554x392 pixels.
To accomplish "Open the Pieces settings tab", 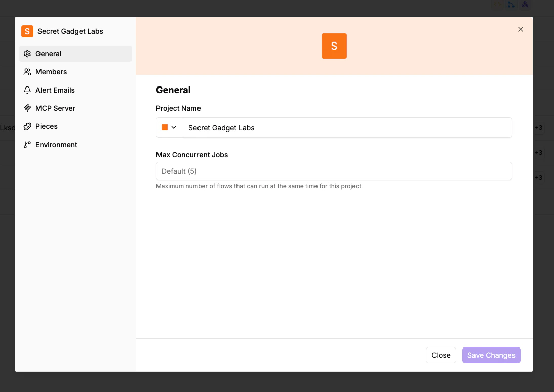I will [47, 126].
